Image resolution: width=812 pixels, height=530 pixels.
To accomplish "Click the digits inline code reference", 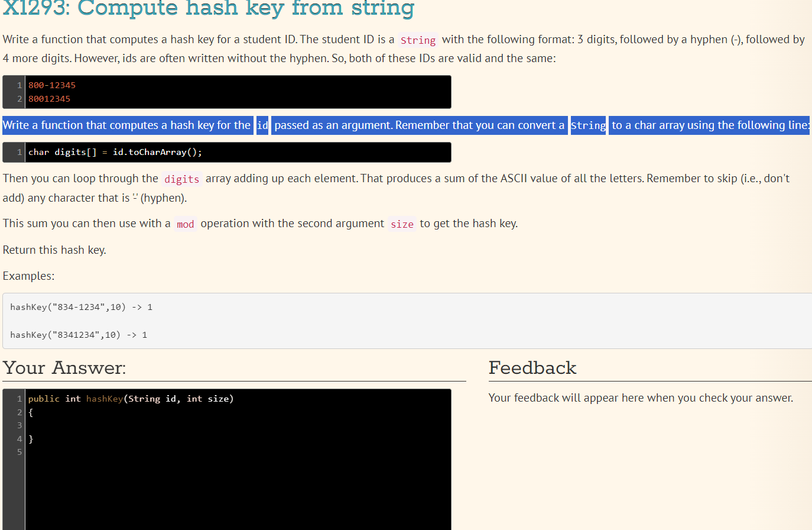I will [x=181, y=179].
